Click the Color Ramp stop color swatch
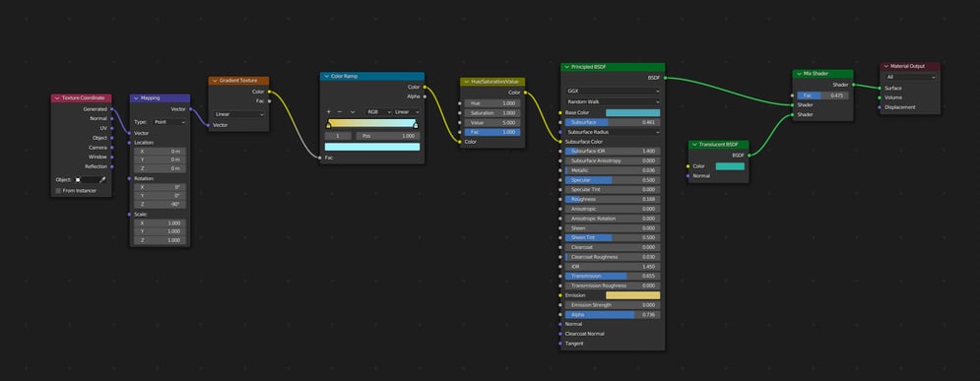Image resolution: width=980 pixels, height=381 pixels. pos(372,147)
